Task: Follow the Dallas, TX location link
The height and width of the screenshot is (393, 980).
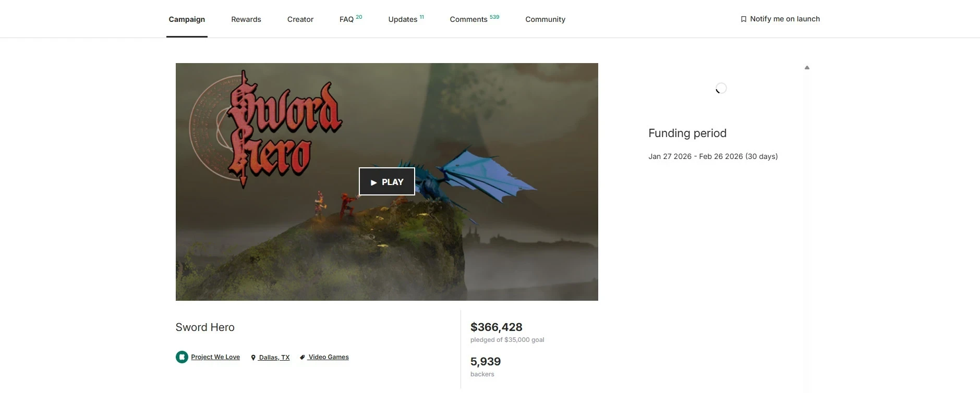Action: tap(274, 358)
